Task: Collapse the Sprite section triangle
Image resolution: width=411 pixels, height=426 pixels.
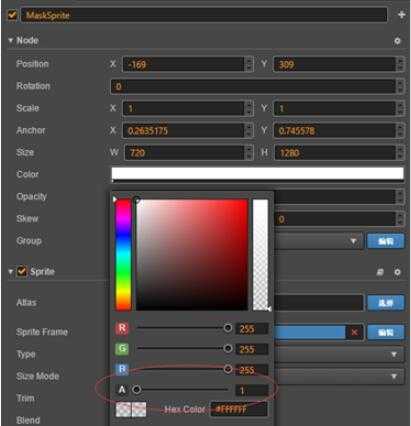Action: click(11, 272)
